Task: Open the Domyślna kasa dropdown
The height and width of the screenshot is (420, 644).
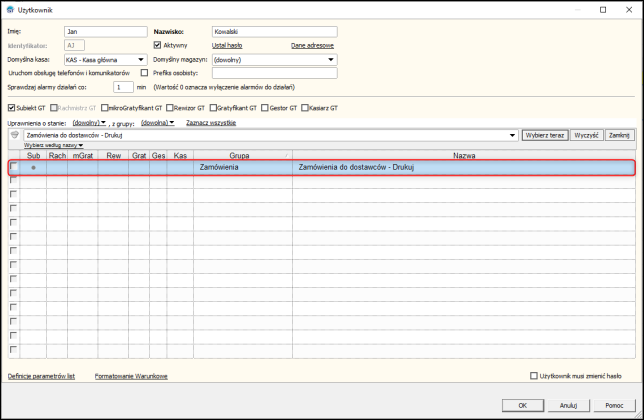Action: point(141,60)
